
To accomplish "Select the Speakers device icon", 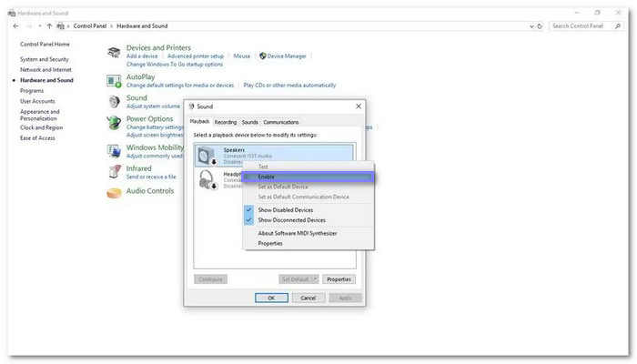I will point(207,156).
